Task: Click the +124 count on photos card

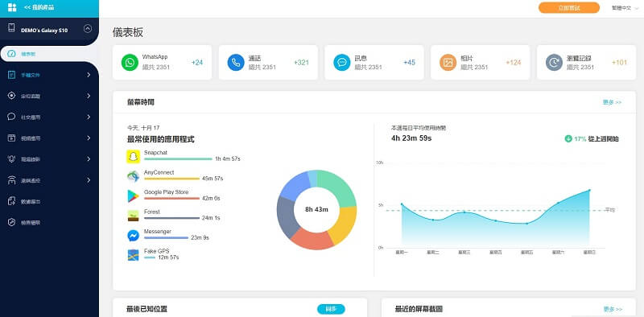Action: (x=514, y=63)
